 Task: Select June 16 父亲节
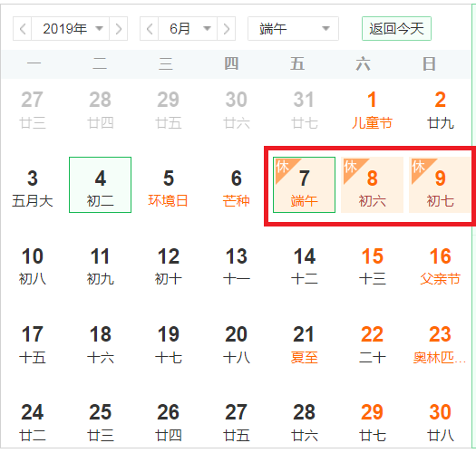(x=440, y=266)
